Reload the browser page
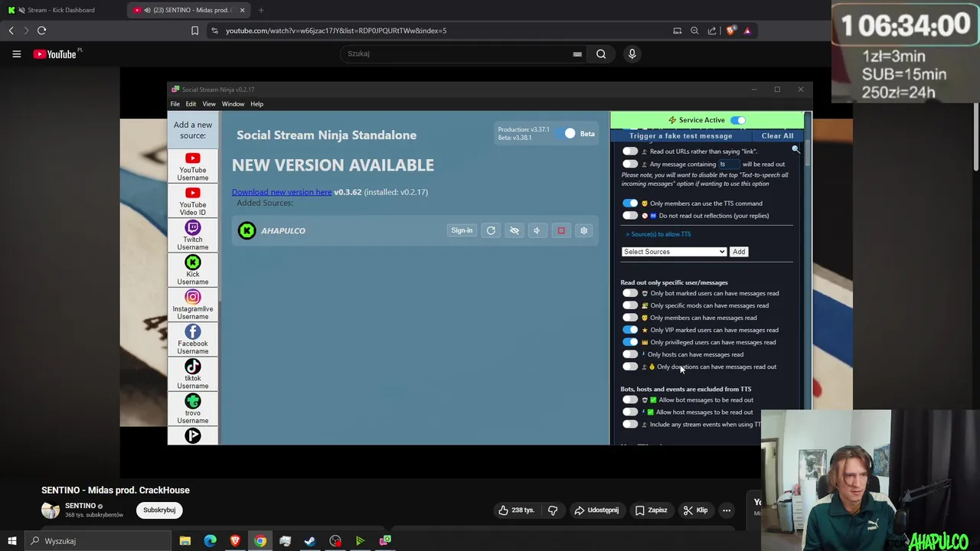Image resolution: width=980 pixels, height=551 pixels. point(41,31)
